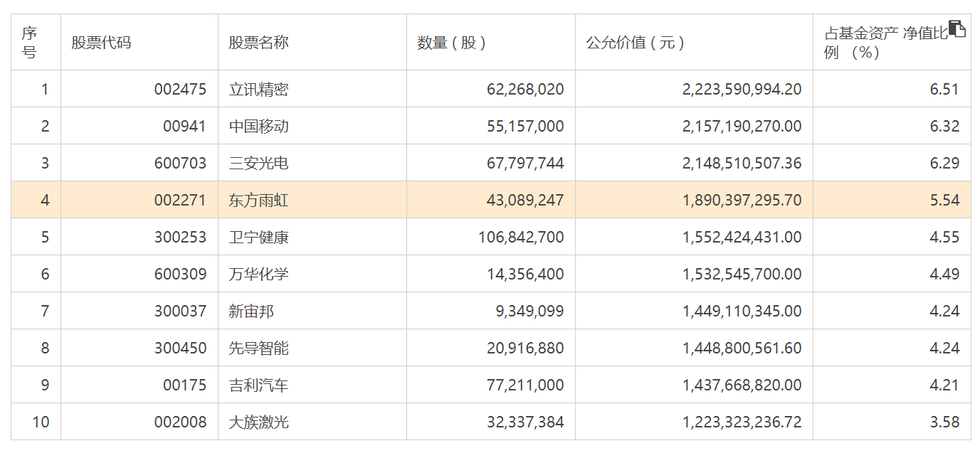Select stock name 立讯精密
This screenshot has height=458, width=980.
tap(258, 90)
